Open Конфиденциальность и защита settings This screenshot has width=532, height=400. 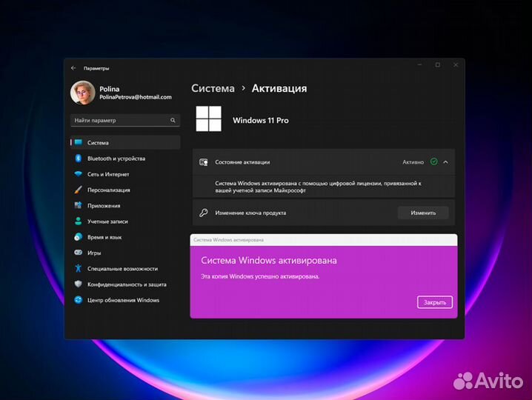click(125, 284)
